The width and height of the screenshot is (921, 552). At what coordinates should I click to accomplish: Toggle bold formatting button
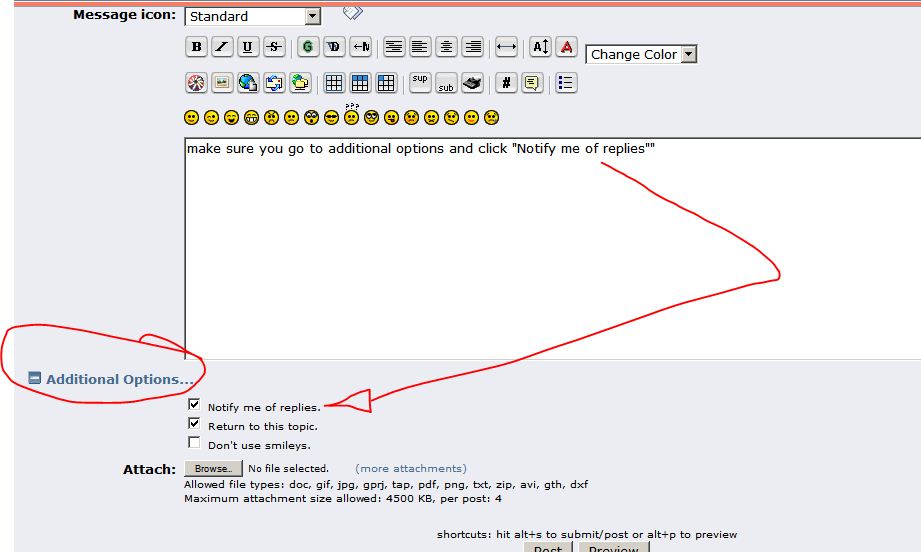point(196,47)
